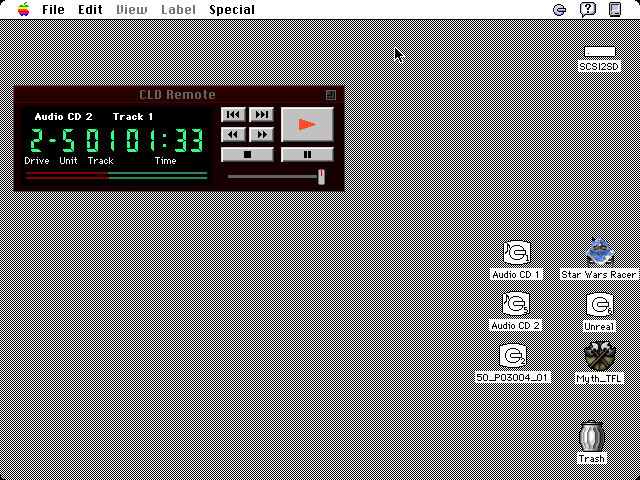
Task: Open the Apple menu
Action: 24,9
